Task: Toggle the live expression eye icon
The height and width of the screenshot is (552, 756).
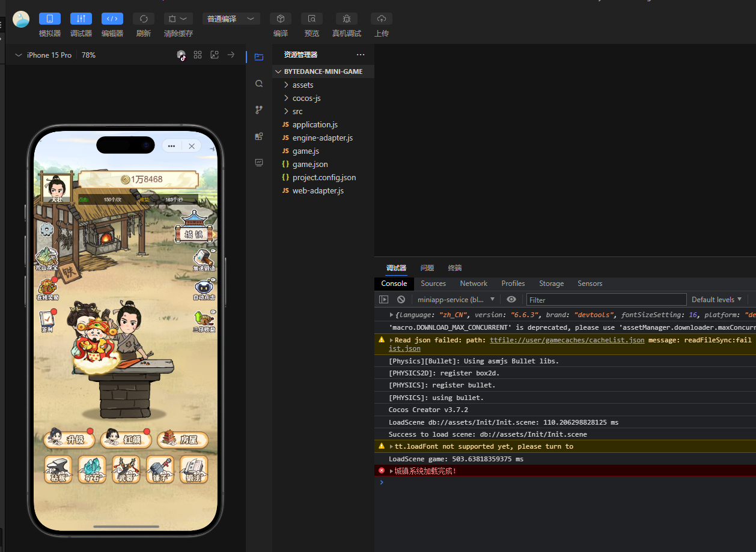Action: coord(511,299)
